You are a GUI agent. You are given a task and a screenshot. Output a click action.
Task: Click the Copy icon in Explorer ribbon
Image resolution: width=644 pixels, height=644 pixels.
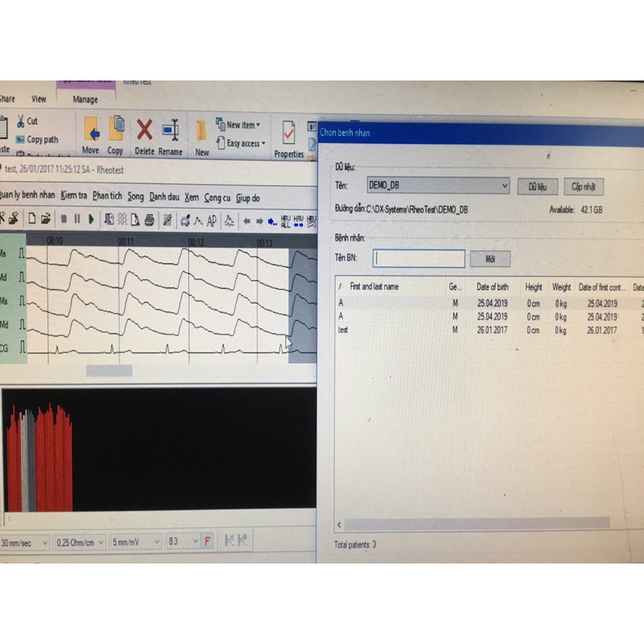point(116,128)
